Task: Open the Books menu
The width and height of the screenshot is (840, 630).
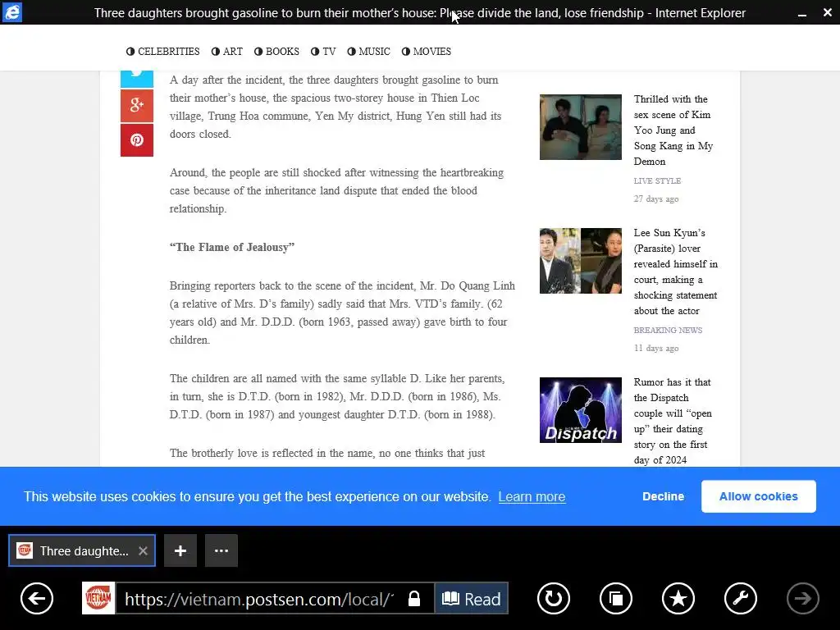Action: [276, 52]
